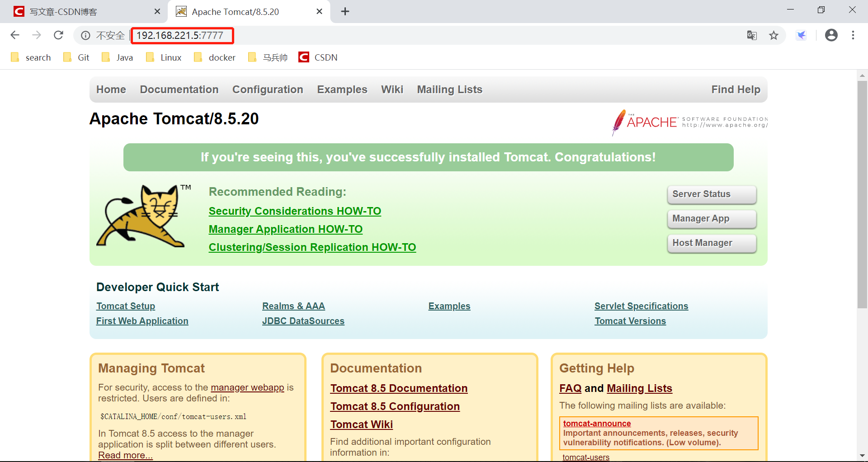This screenshot has width=868, height=462.
Task: Open the tomcat-announce mailing list link
Action: 597,424
